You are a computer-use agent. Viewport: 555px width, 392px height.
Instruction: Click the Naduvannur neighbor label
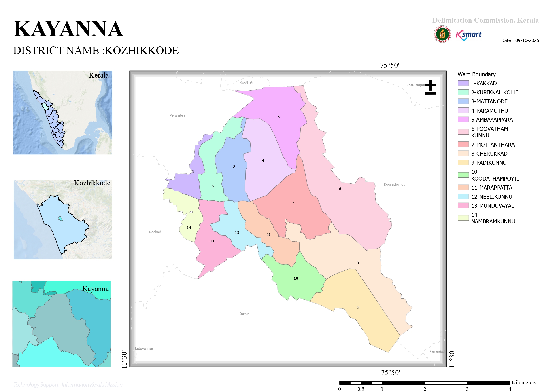coord(143,348)
